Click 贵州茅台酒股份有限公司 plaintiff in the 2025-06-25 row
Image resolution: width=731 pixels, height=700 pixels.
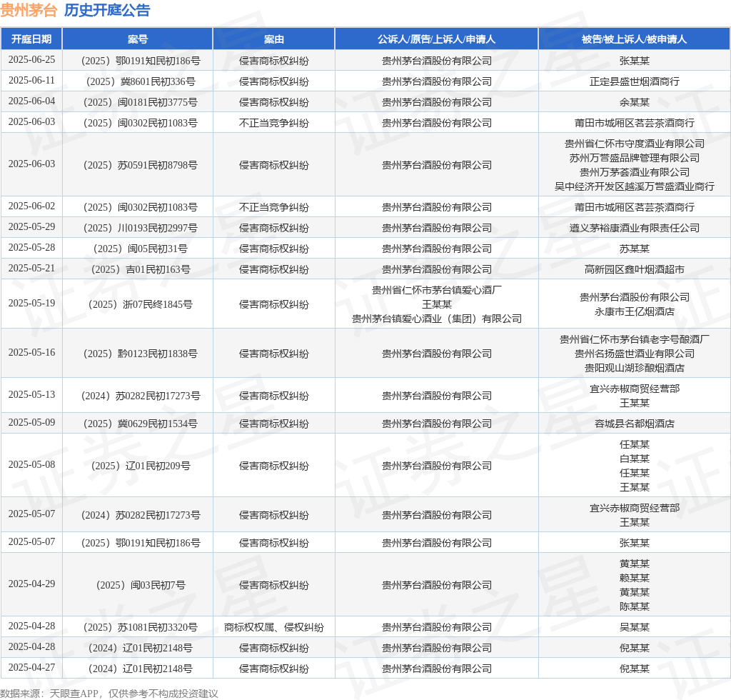436,61
